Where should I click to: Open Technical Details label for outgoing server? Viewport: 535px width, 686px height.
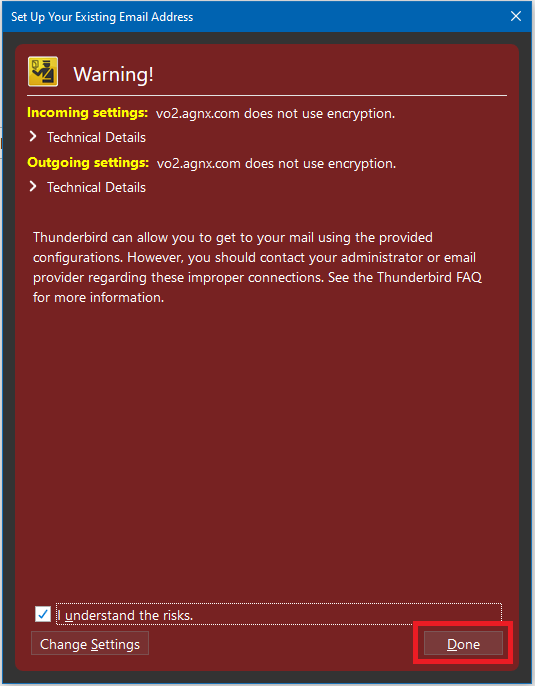click(96, 187)
